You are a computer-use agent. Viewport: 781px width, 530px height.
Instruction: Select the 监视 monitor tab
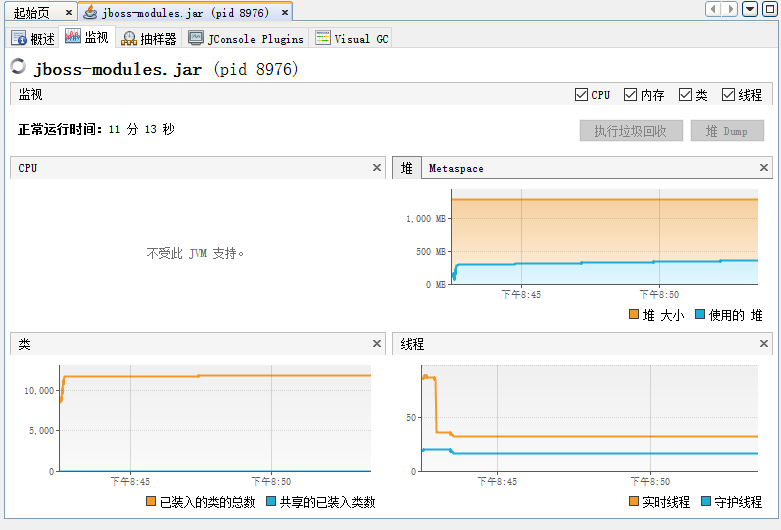click(87, 37)
